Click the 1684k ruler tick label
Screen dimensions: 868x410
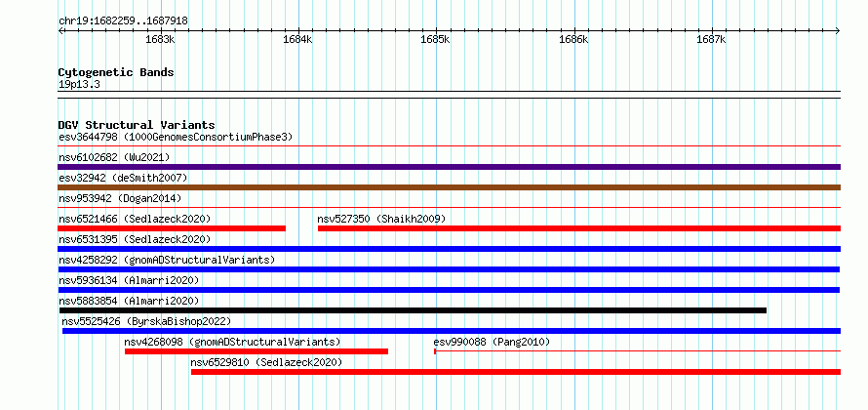point(297,40)
